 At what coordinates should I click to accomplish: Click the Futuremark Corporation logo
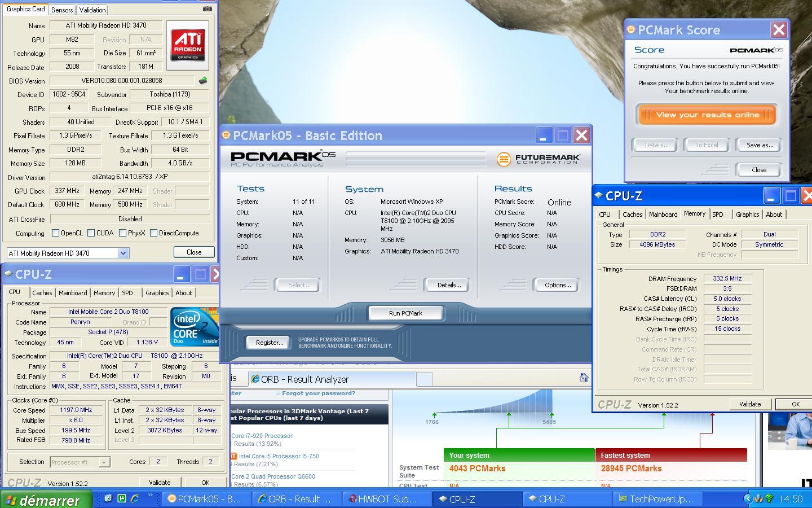tap(539, 159)
